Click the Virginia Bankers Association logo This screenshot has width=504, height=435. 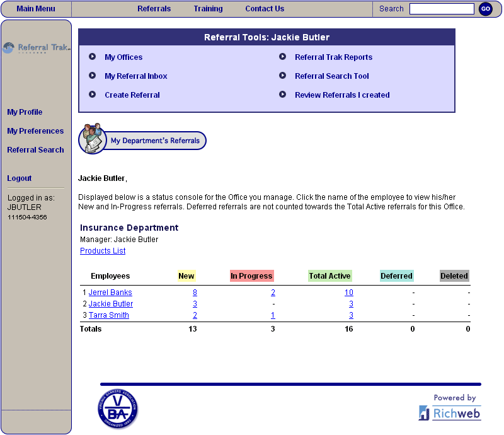tap(118, 409)
